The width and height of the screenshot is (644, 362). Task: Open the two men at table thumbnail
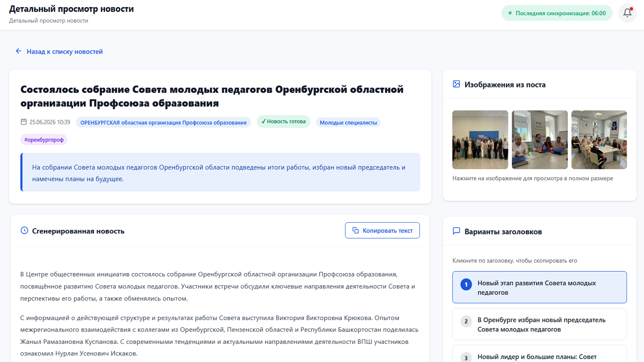540,140
